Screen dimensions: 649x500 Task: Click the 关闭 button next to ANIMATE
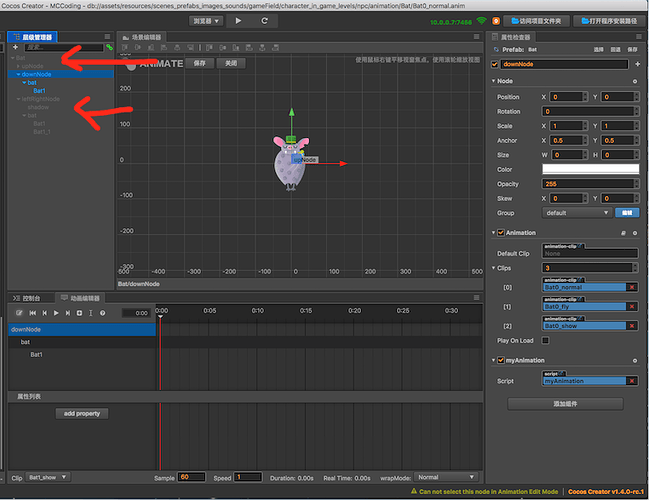[x=231, y=63]
